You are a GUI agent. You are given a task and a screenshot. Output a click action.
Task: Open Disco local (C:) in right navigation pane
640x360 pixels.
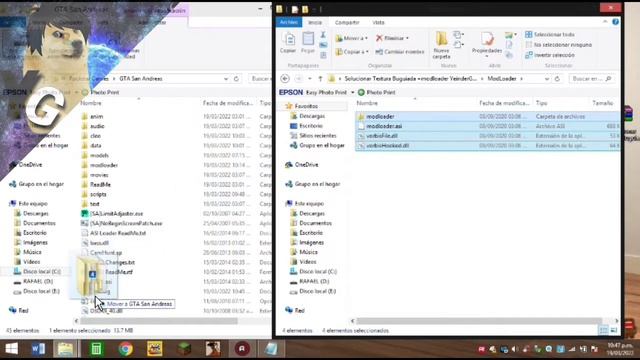(x=318, y=272)
